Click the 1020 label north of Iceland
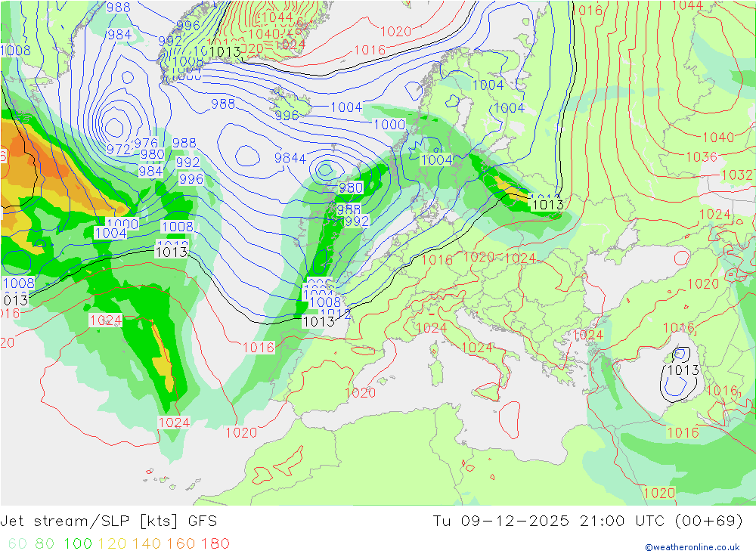Viewport: 756px width, 554px height. pyautogui.click(x=396, y=32)
